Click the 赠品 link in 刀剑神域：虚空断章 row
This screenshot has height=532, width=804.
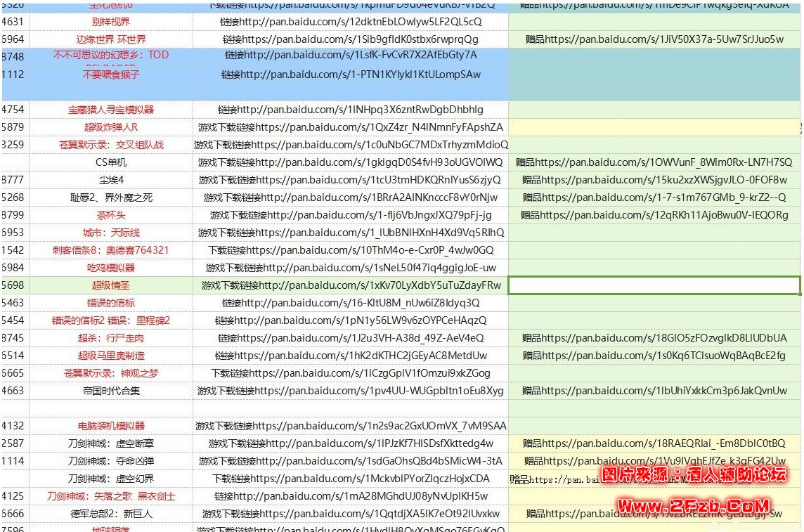coord(654,444)
